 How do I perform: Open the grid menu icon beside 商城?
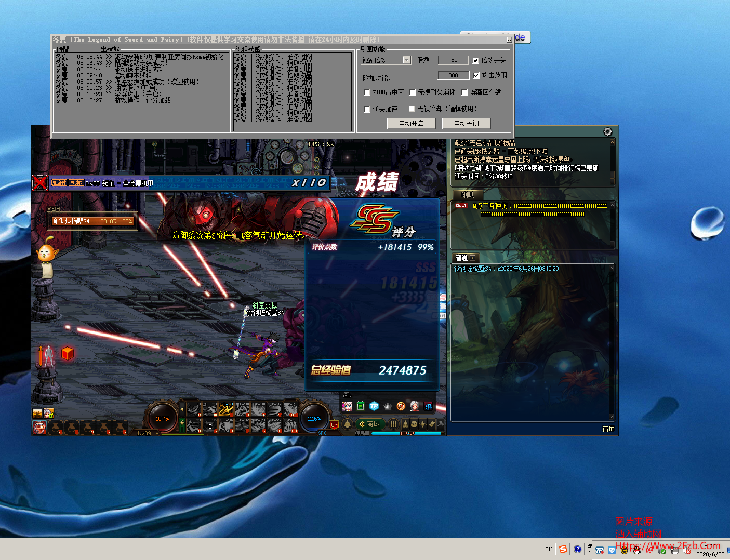tap(393, 424)
